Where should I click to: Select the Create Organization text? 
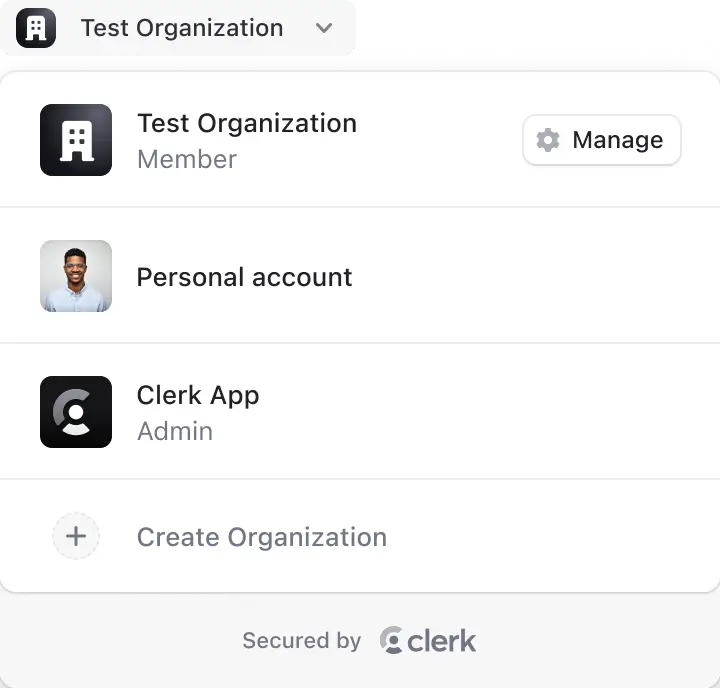pyautogui.click(x=261, y=537)
